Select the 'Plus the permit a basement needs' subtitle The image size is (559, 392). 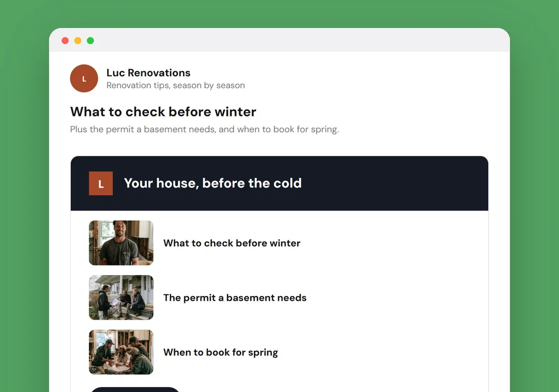(204, 129)
